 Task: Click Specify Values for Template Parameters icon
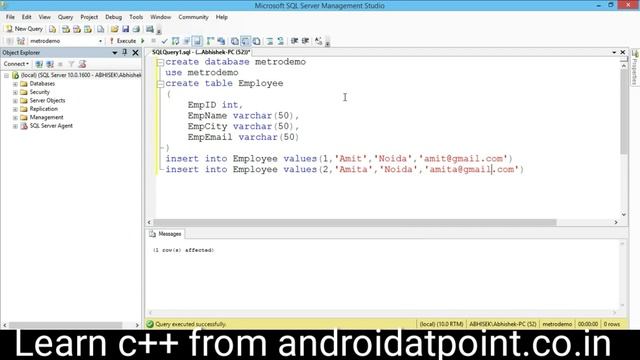coord(319,41)
